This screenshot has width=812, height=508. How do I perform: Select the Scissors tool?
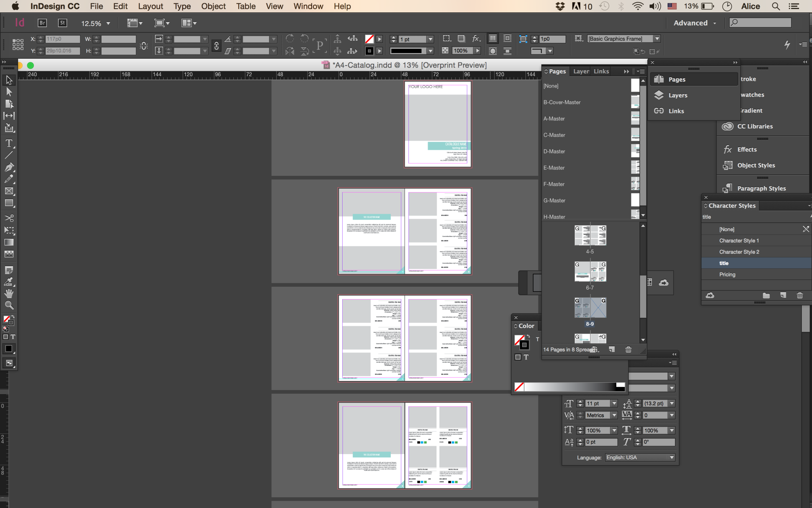(9, 218)
